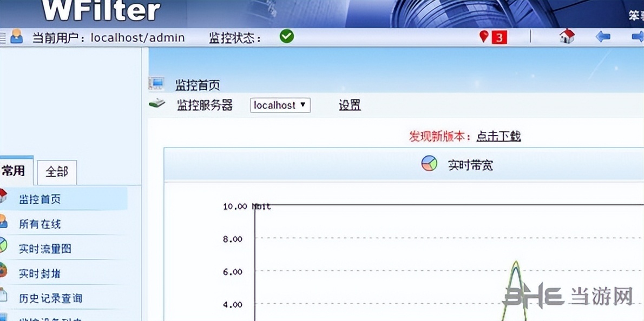Image resolution: width=644 pixels, height=321 pixels.
Task: Click the right blue navigation arrow
Action: 639,36
